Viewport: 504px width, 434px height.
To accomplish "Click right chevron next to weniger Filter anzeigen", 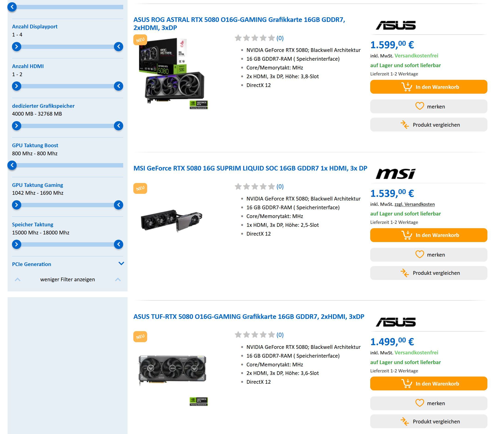I will [x=118, y=279].
